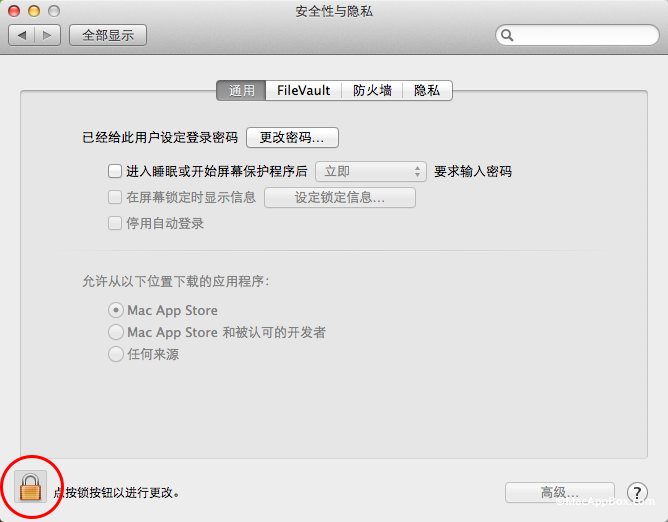Toggle disable automatic login checkbox
Screen dimensions: 668x522
pos(115,224)
